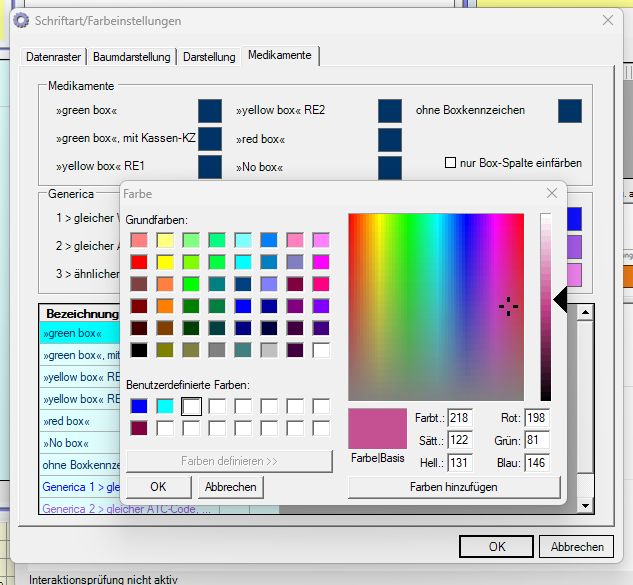Image resolution: width=633 pixels, height=585 pixels.
Task: Click the dark magenta custom color swatch
Action: point(139,428)
